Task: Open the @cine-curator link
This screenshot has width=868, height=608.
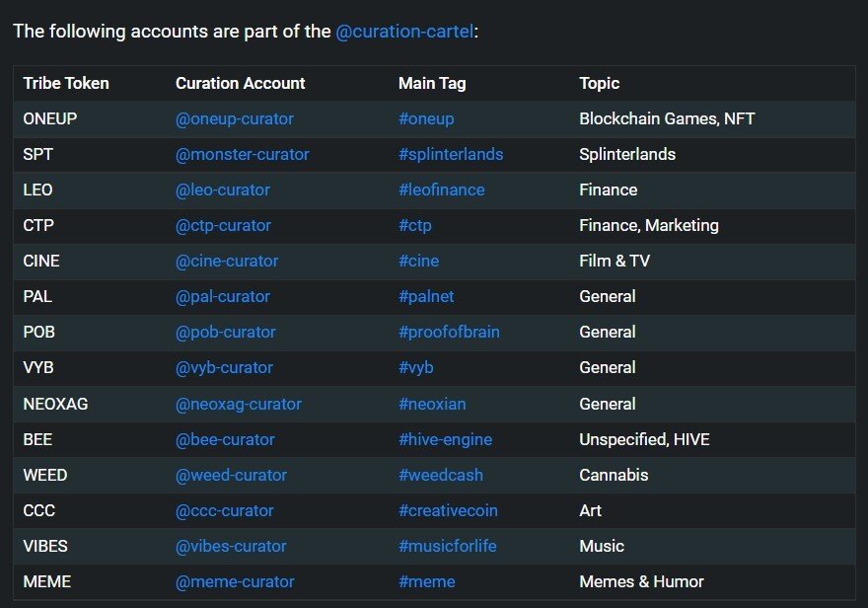Action: click(x=227, y=261)
